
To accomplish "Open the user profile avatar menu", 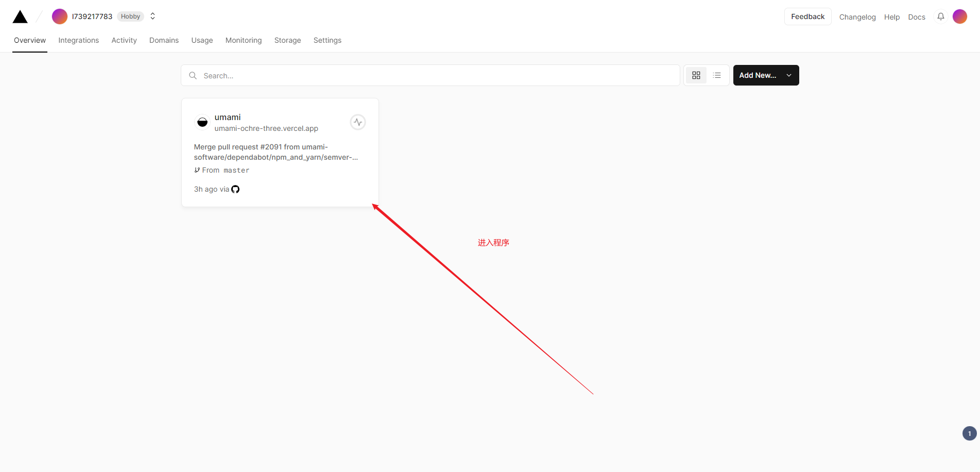I will (960, 16).
